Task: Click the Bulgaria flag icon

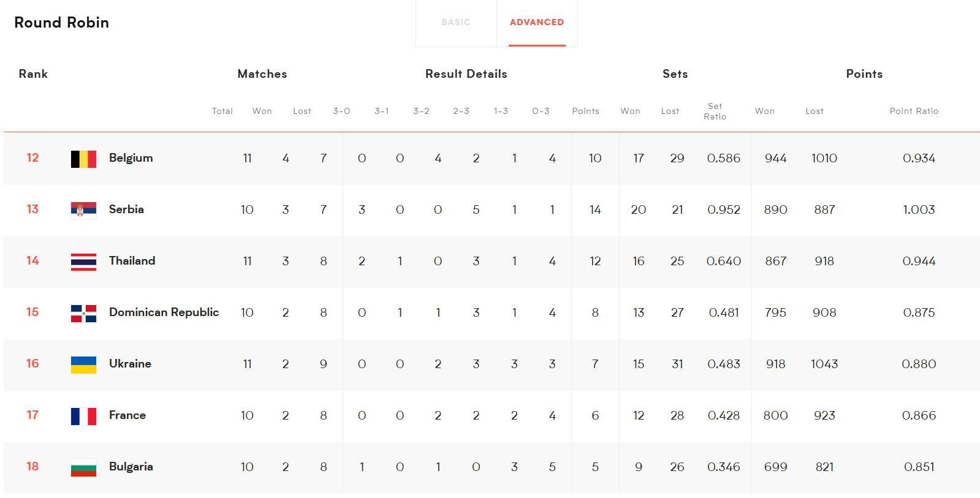Action: (83, 468)
